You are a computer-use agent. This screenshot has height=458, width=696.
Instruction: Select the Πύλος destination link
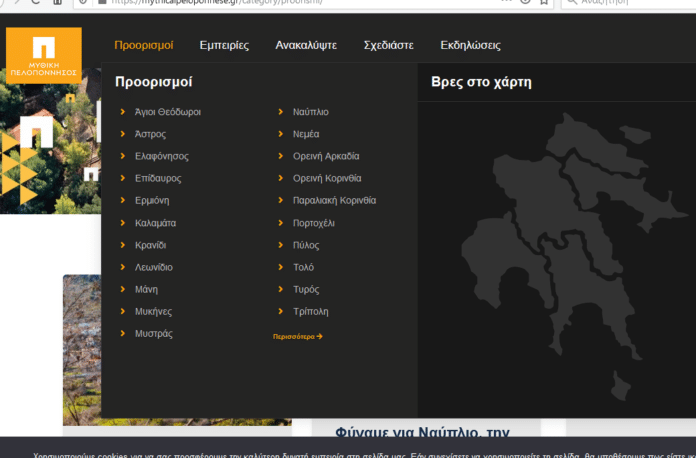point(305,245)
